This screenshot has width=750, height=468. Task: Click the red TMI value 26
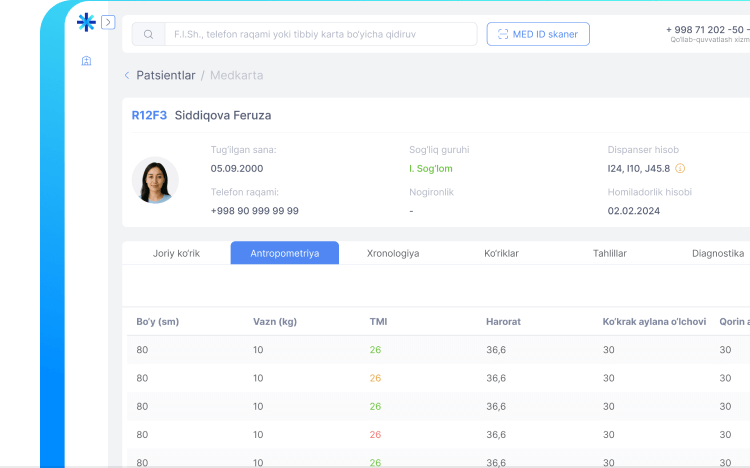coord(375,435)
